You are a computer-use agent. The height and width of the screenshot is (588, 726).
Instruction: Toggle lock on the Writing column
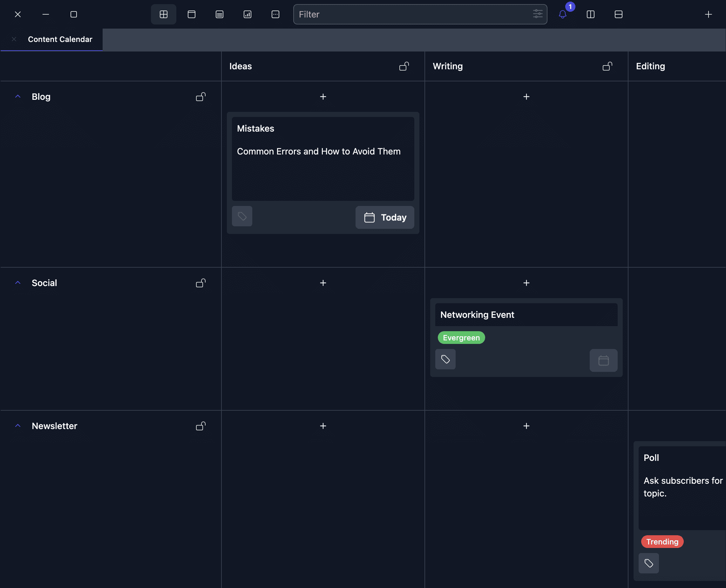pyautogui.click(x=607, y=66)
